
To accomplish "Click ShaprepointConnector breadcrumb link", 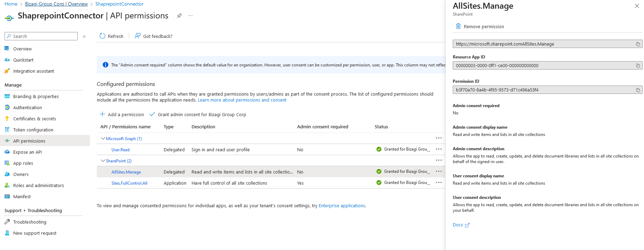I will coord(119,4).
